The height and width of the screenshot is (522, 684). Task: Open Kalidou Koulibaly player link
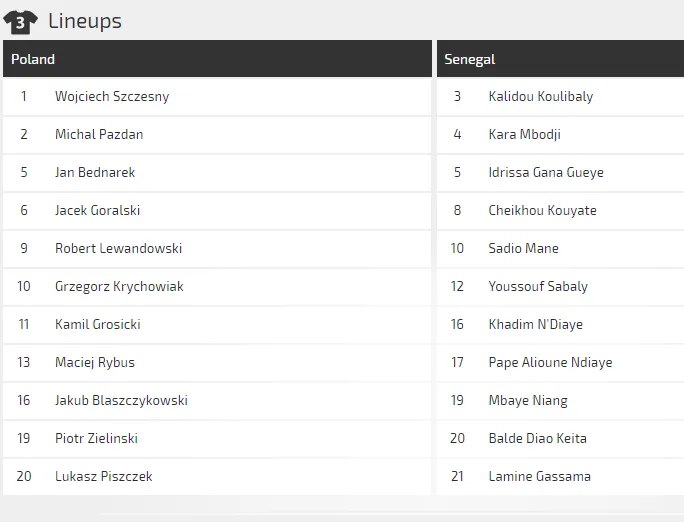[x=541, y=97]
